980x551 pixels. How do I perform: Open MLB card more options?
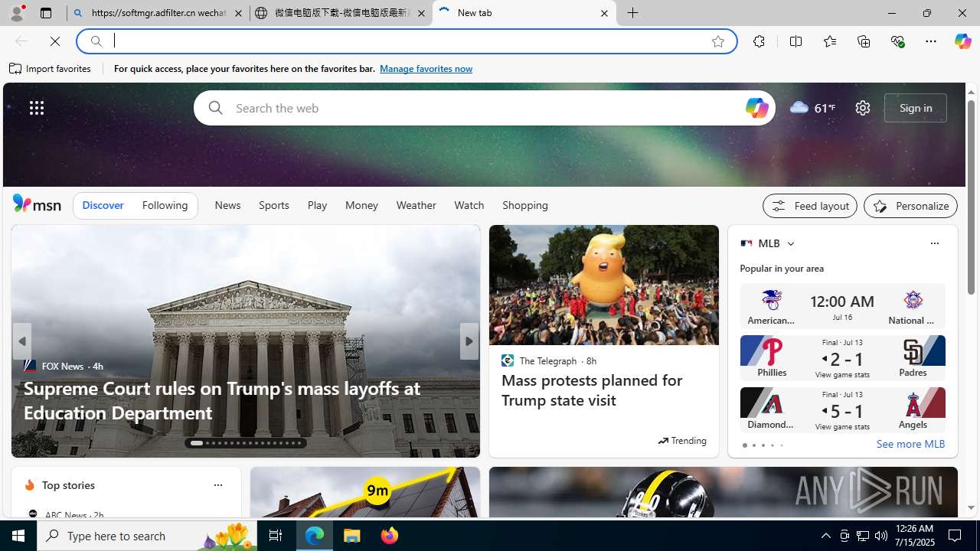click(x=934, y=243)
